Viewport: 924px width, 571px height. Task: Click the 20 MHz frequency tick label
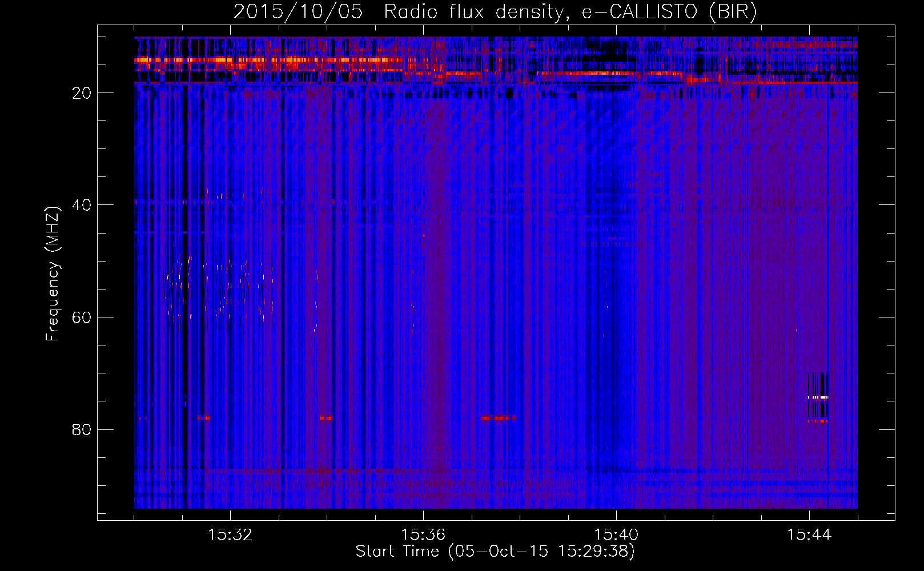point(82,93)
